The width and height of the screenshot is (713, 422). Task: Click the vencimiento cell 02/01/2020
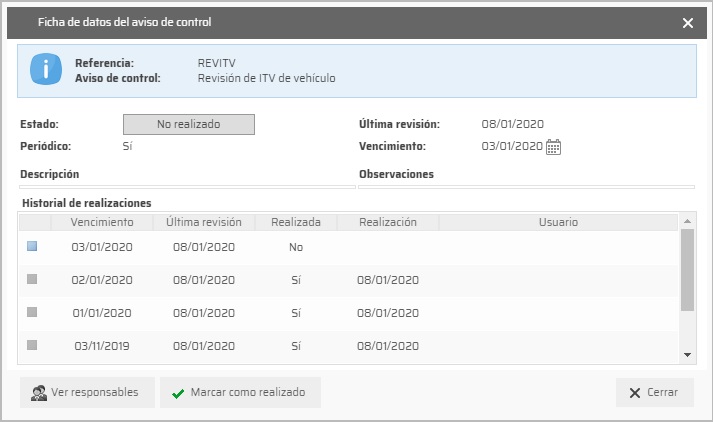(102, 280)
